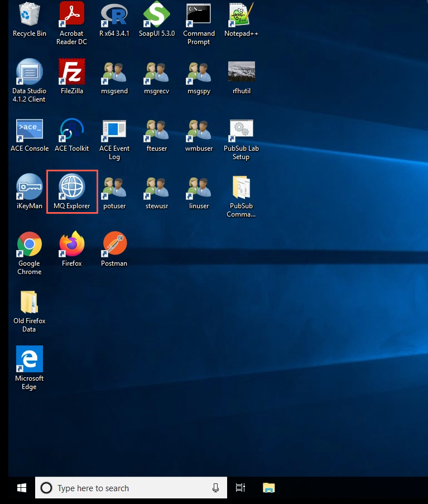This screenshot has height=504, width=428.
Task: Open Task View from the taskbar
Action: (241, 488)
